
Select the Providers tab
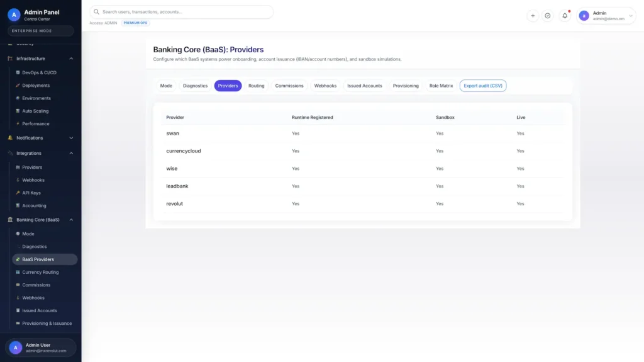tap(228, 86)
